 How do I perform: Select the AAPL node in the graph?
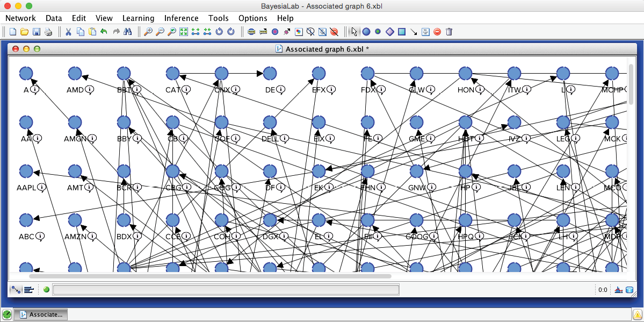click(x=26, y=171)
